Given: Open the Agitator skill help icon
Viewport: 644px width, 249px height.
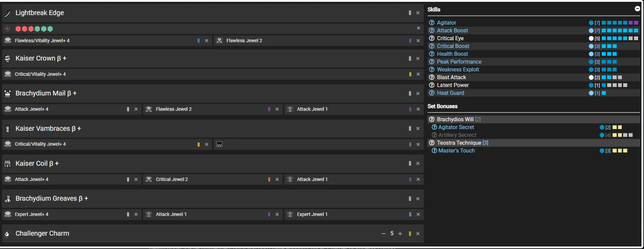Looking at the screenshot, I should [x=432, y=23].
